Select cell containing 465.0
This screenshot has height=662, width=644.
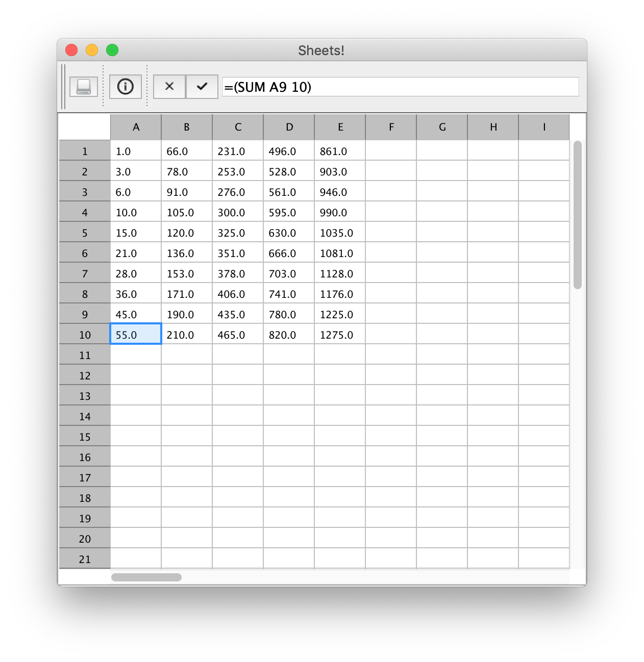tap(238, 335)
